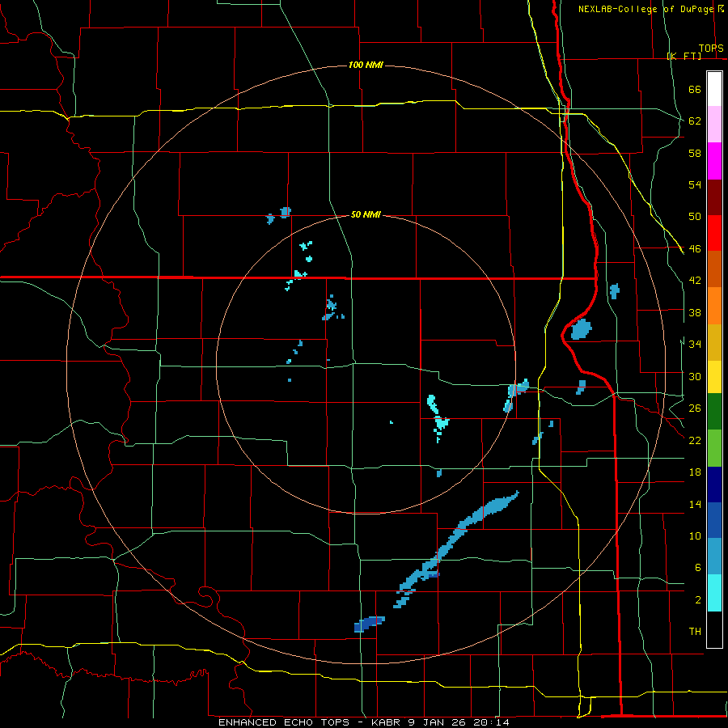Click the '30' legend value
Image resolution: width=728 pixels, height=728 pixels.
pos(695,376)
